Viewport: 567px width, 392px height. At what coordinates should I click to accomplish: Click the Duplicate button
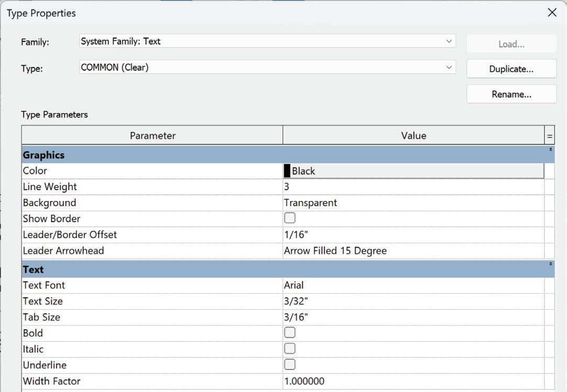[x=511, y=69]
